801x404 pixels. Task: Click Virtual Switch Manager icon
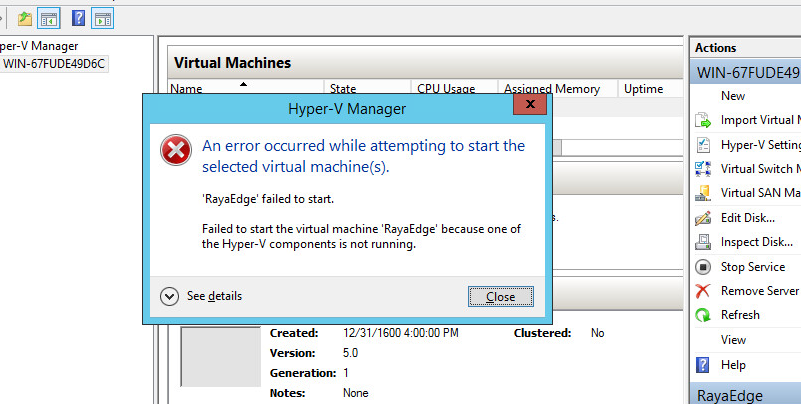click(703, 169)
